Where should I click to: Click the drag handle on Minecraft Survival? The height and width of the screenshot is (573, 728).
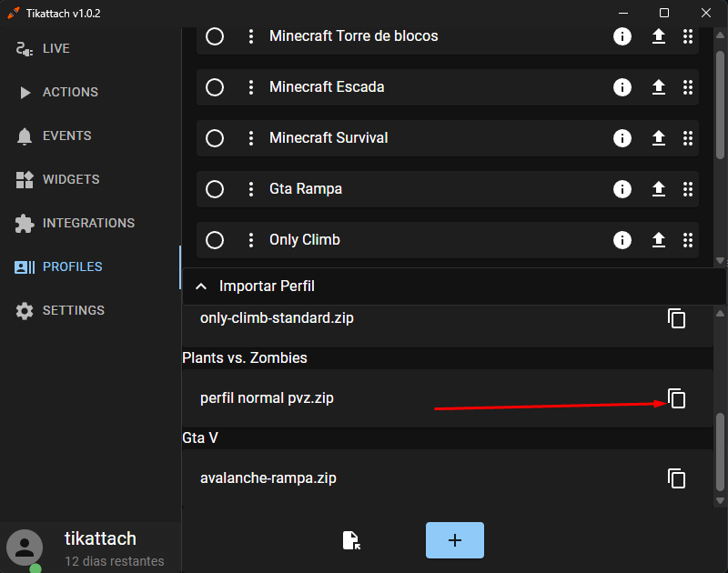[x=688, y=138]
